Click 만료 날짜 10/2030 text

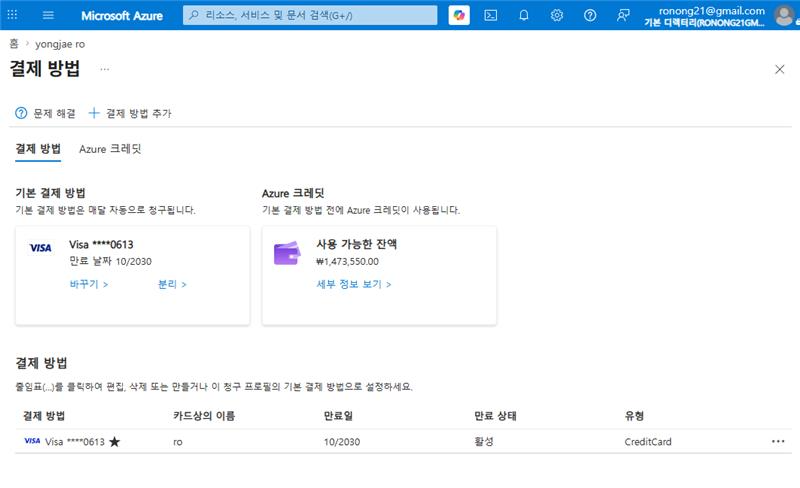click(x=111, y=261)
